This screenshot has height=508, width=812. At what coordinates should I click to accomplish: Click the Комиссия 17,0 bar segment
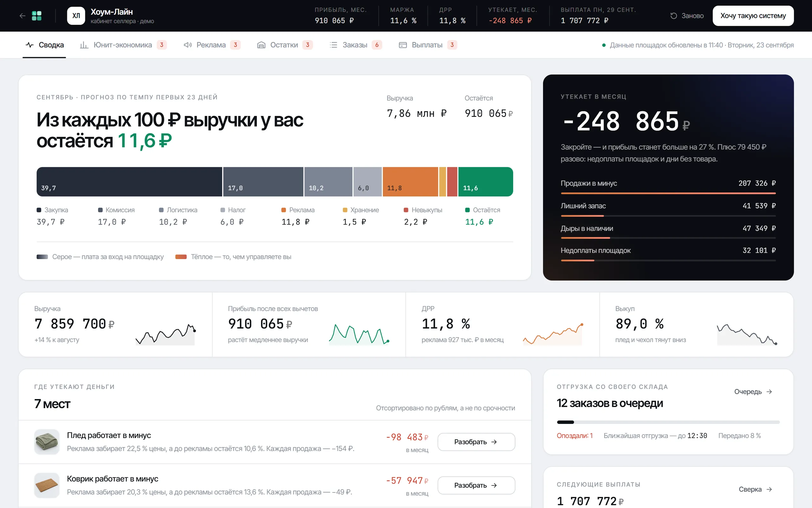(263, 182)
